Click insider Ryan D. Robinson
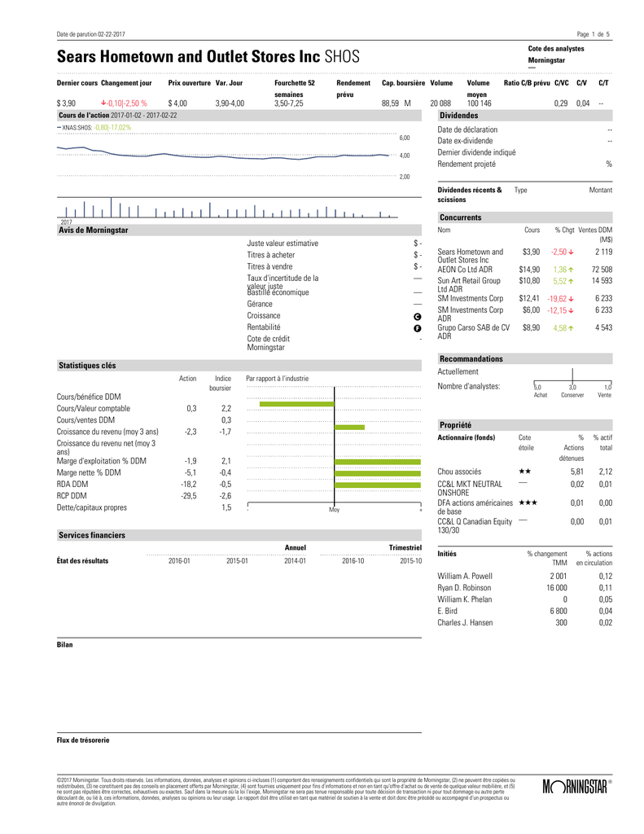 464,588
